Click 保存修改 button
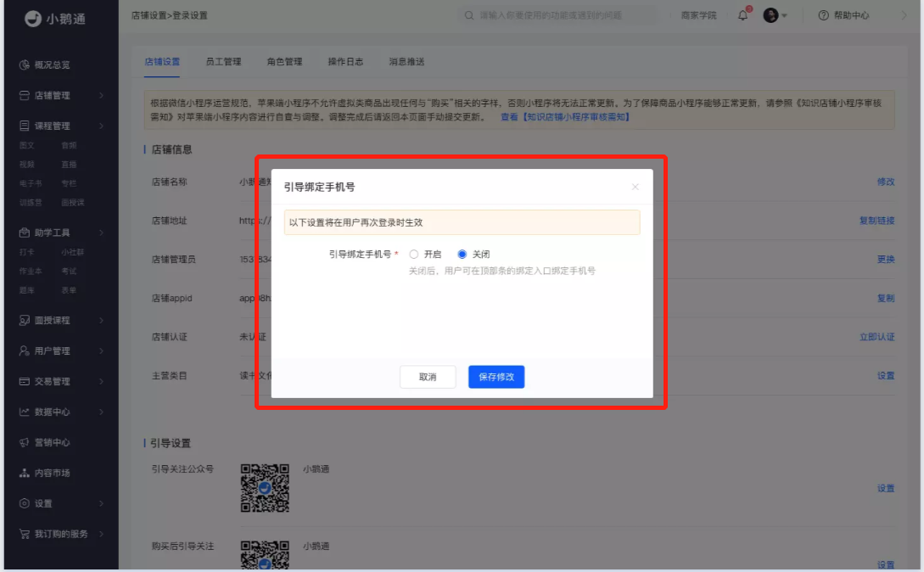The image size is (924, 572). 496,377
